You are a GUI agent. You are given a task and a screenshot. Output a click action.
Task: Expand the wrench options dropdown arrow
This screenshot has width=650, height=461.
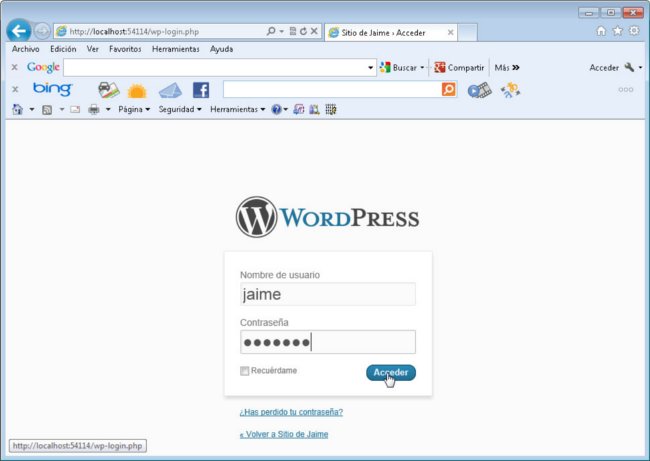coord(640,67)
